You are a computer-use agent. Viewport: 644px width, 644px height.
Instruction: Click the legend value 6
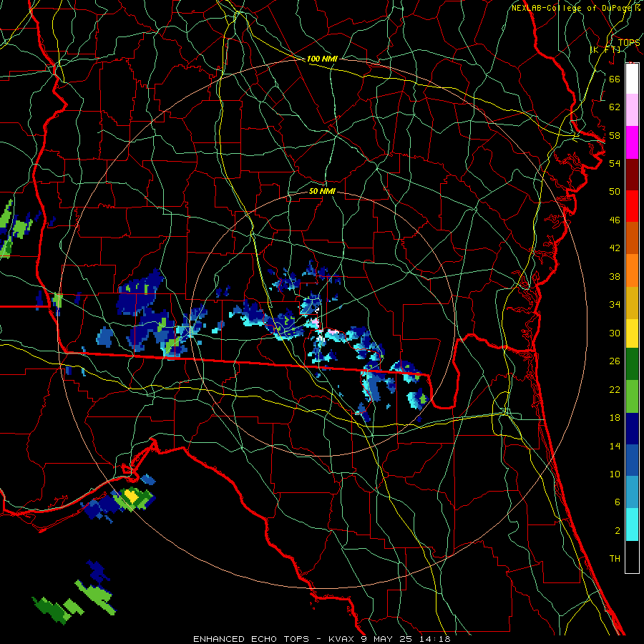pyautogui.click(x=617, y=502)
